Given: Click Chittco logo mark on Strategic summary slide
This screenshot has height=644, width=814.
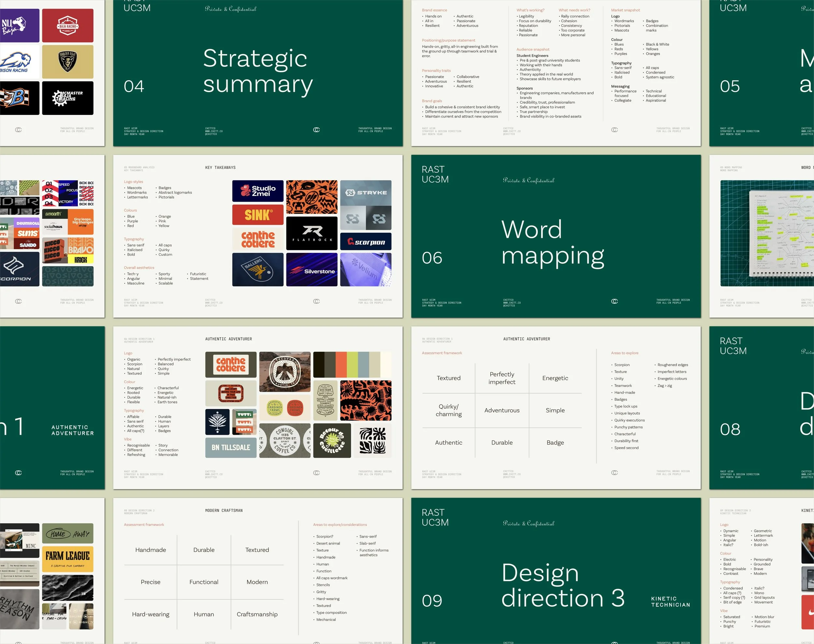Looking at the screenshot, I should click(x=316, y=130).
